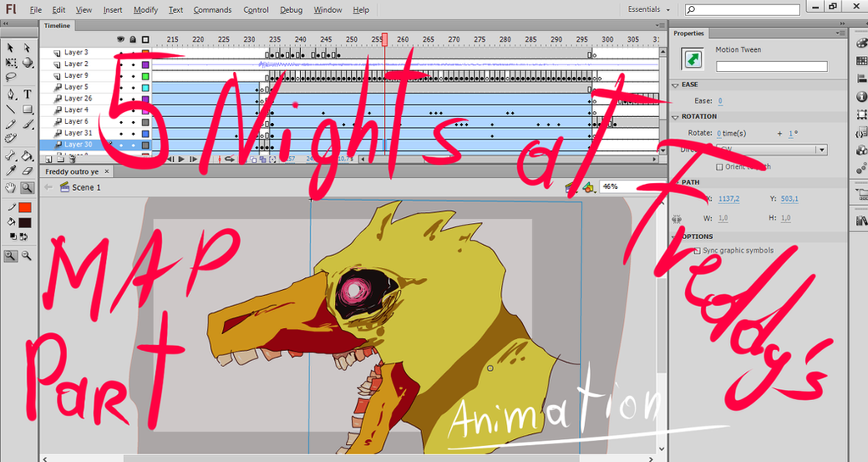Select the Pencil tool
This screenshot has height=462, width=868.
(x=10, y=124)
